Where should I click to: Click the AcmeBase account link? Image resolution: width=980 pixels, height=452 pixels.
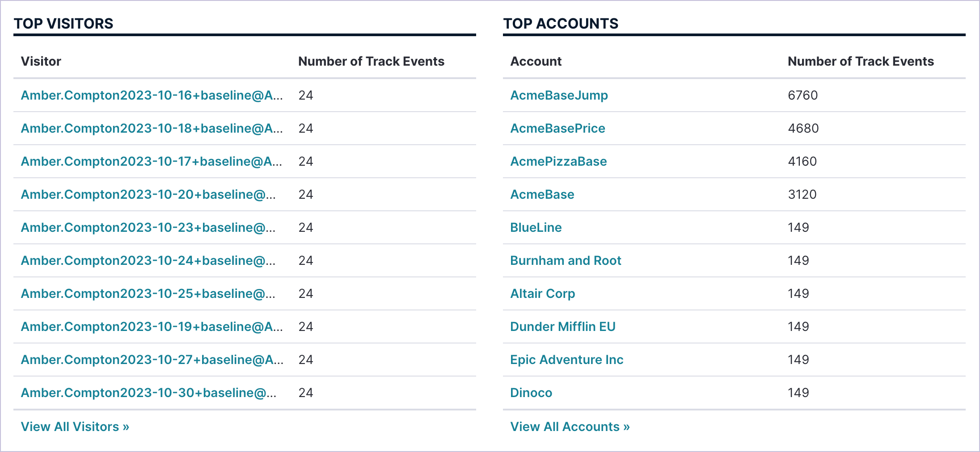point(542,194)
